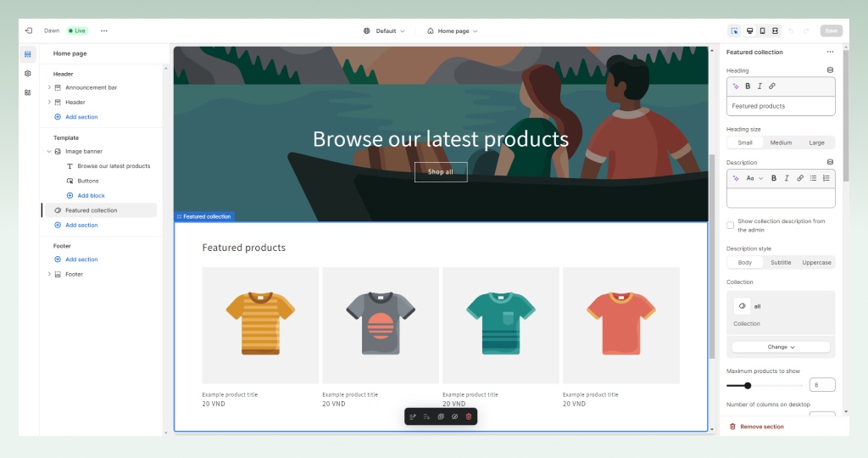The image size is (868, 458).
Task: Collapse the Image banner section
Action: coord(49,151)
